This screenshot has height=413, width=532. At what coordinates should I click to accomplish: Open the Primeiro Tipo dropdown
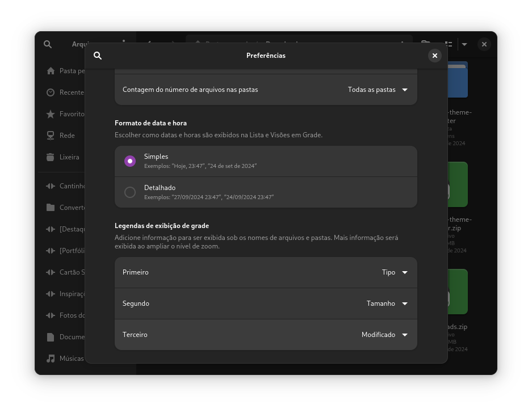click(x=395, y=273)
